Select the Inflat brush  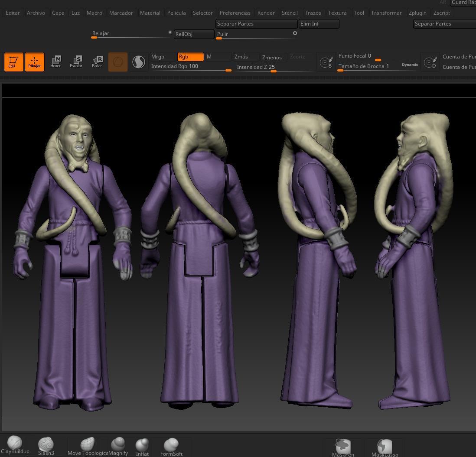[142, 446]
